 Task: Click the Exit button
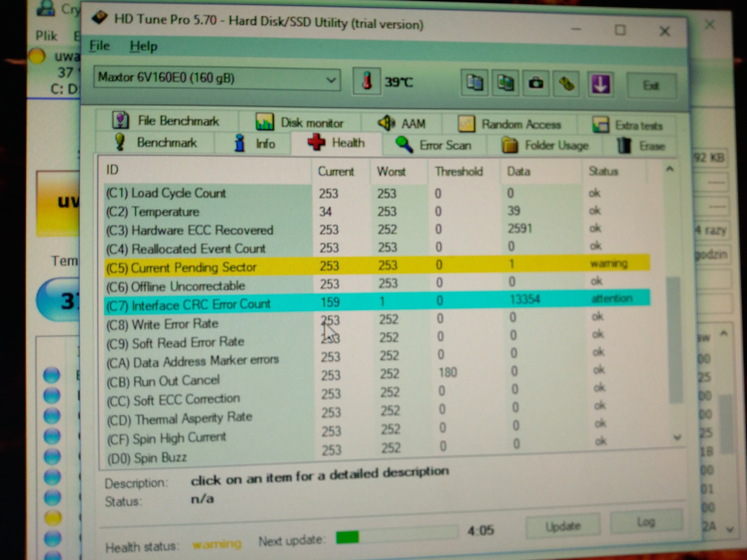pos(651,86)
